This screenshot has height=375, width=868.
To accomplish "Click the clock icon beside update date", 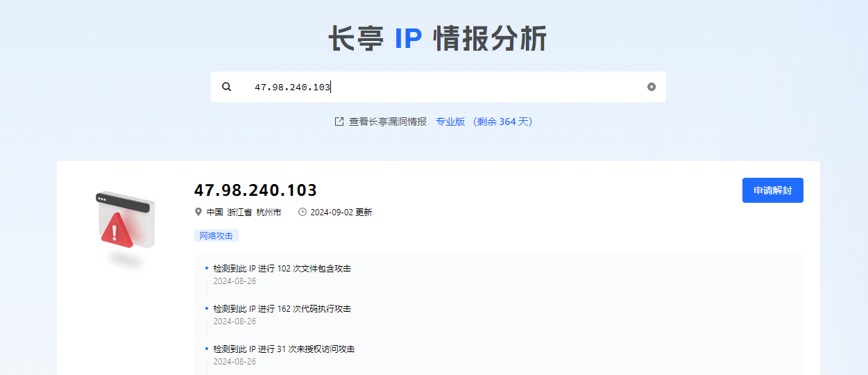I will tap(303, 212).
